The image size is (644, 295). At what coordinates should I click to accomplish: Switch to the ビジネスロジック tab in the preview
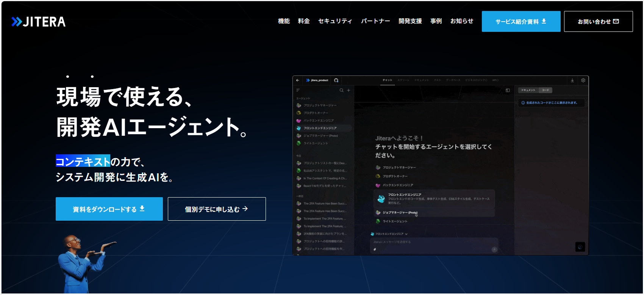(476, 80)
